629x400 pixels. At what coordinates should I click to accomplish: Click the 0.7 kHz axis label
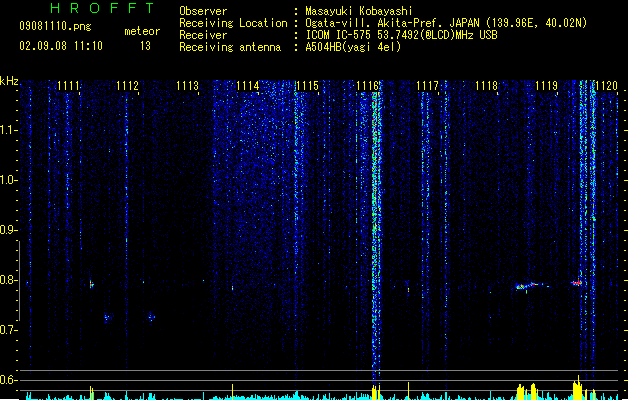point(8,330)
